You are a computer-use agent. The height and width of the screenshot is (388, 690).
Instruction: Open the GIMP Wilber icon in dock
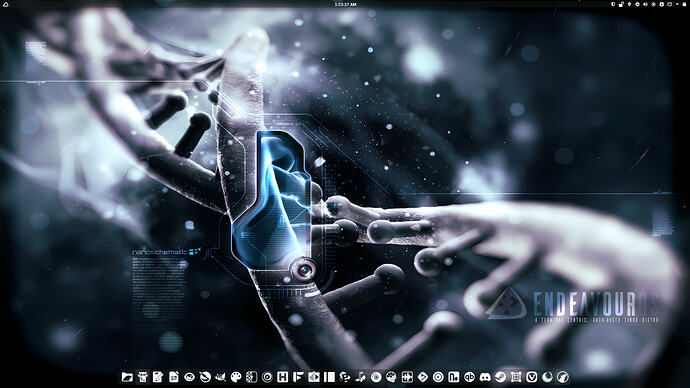[220, 377]
